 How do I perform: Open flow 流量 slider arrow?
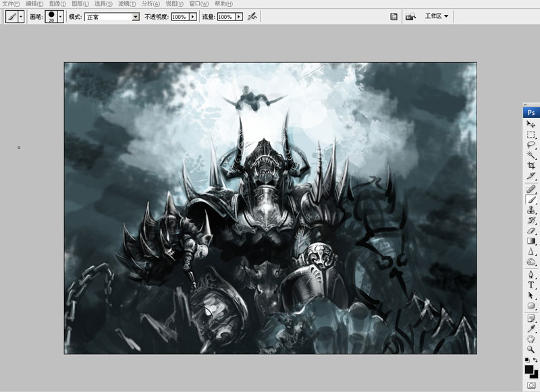point(239,16)
